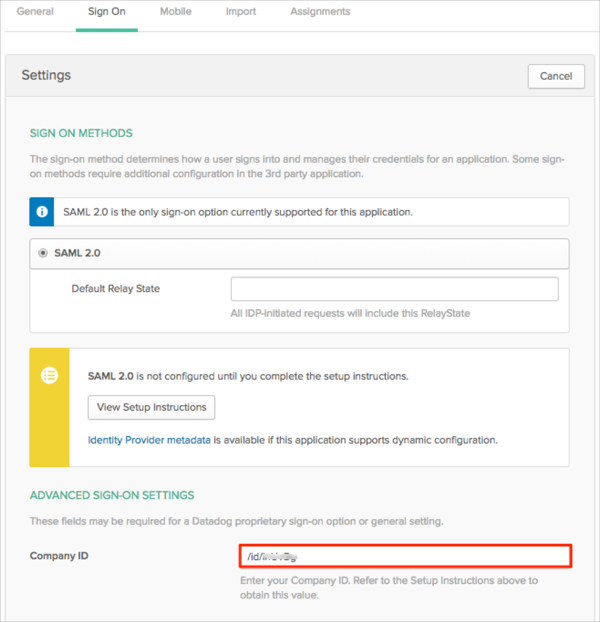Screen dimensions: 600x622
Task: Click the Default Relay State label
Action: coord(115,289)
